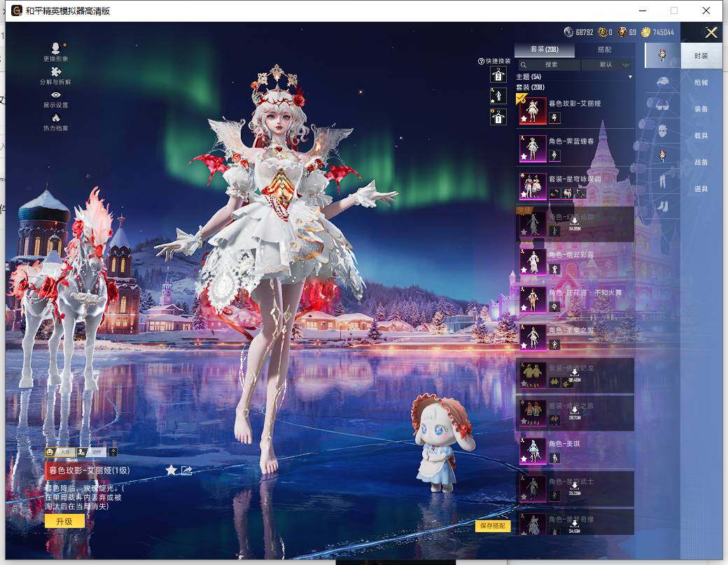
Task: Click the 搜索 search field
Action: click(x=550, y=64)
